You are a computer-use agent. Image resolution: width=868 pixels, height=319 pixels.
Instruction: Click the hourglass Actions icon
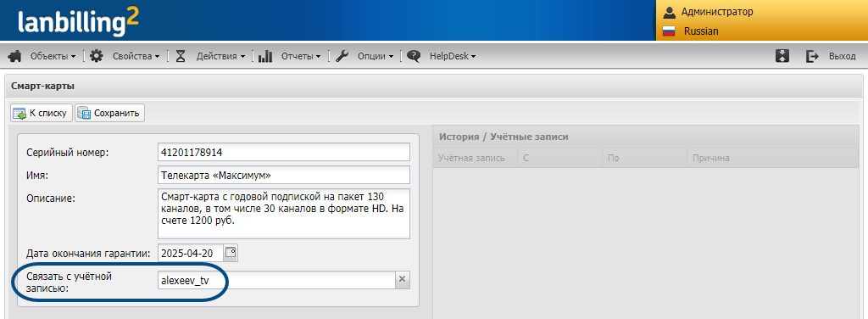[181, 56]
